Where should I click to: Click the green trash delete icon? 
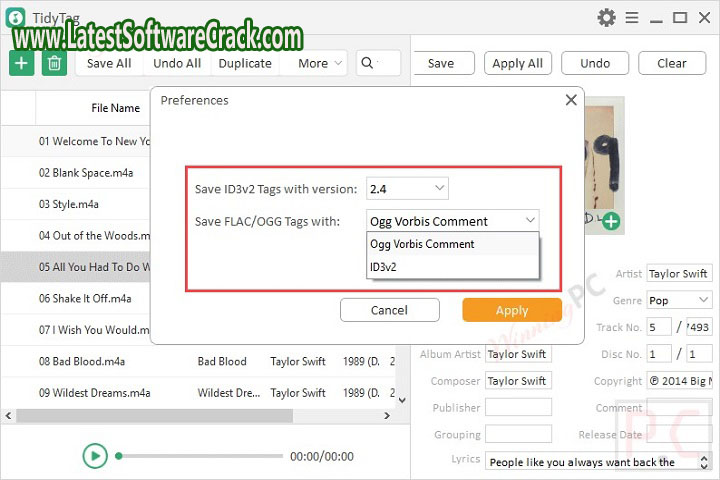[55, 63]
